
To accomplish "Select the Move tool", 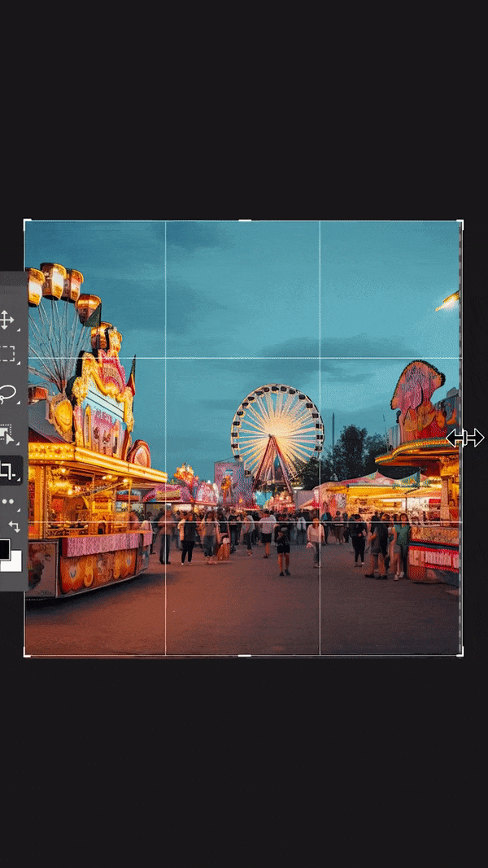I will coord(6,320).
